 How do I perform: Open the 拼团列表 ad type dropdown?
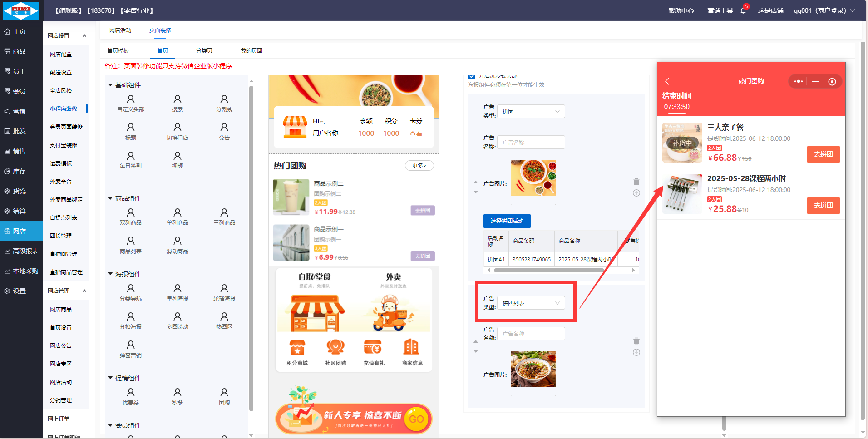(531, 303)
